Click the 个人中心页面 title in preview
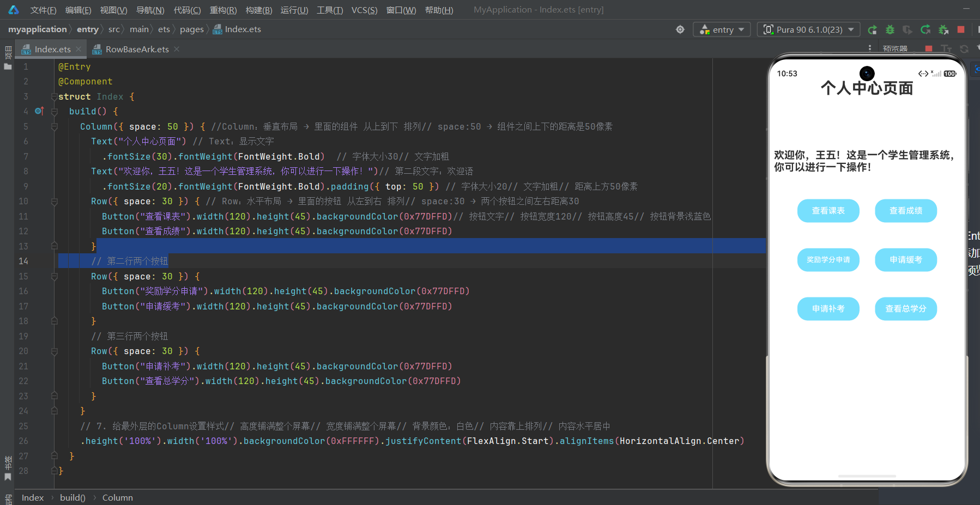Image resolution: width=980 pixels, height=505 pixels. 867,88
